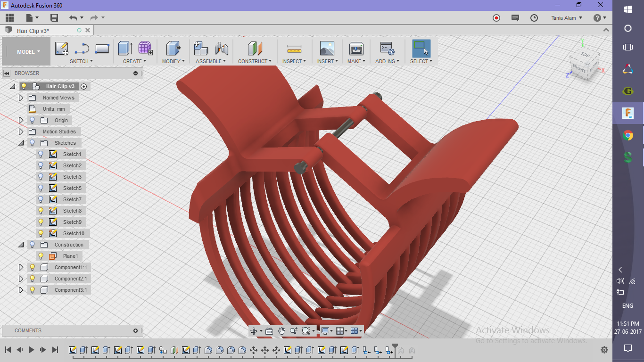
Task: Expand Component3:1 in the browser
Action: tap(21, 290)
